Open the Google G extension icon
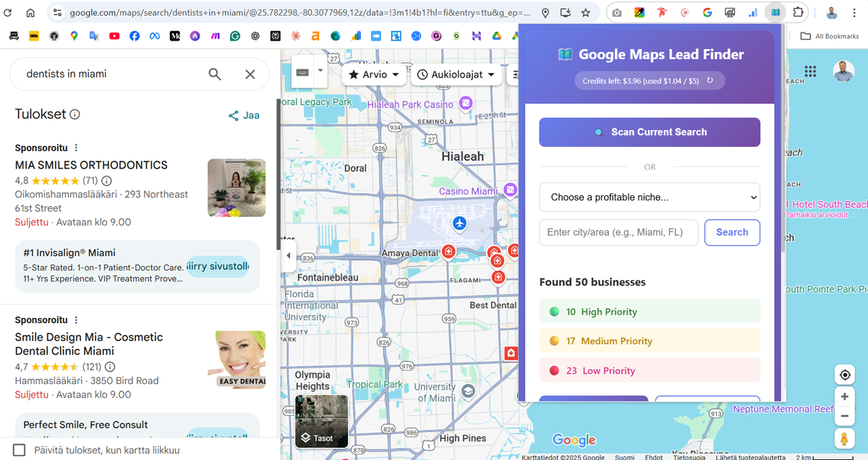Viewport: 868px width, 460px height. coord(707,12)
